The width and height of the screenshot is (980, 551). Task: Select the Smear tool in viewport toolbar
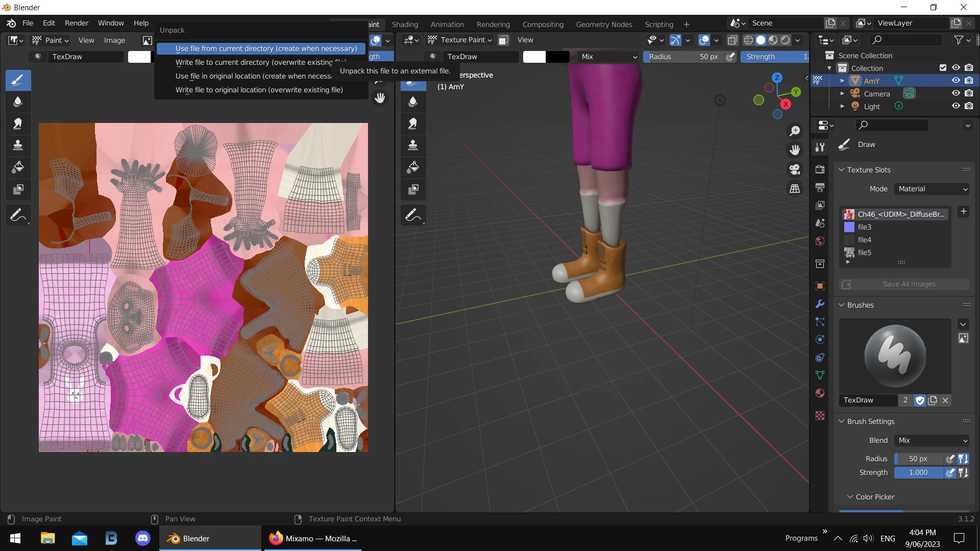[x=413, y=123]
